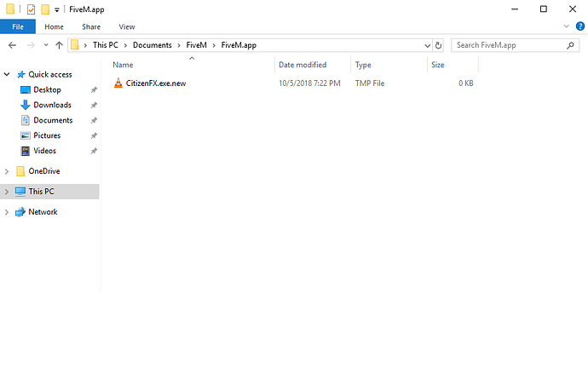Click the pin icon beside Pictures

click(x=94, y=135)
